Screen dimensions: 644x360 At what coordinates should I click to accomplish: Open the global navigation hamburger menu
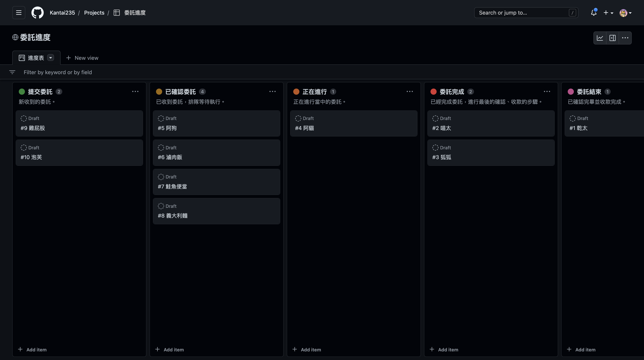[x=19, y=12]
